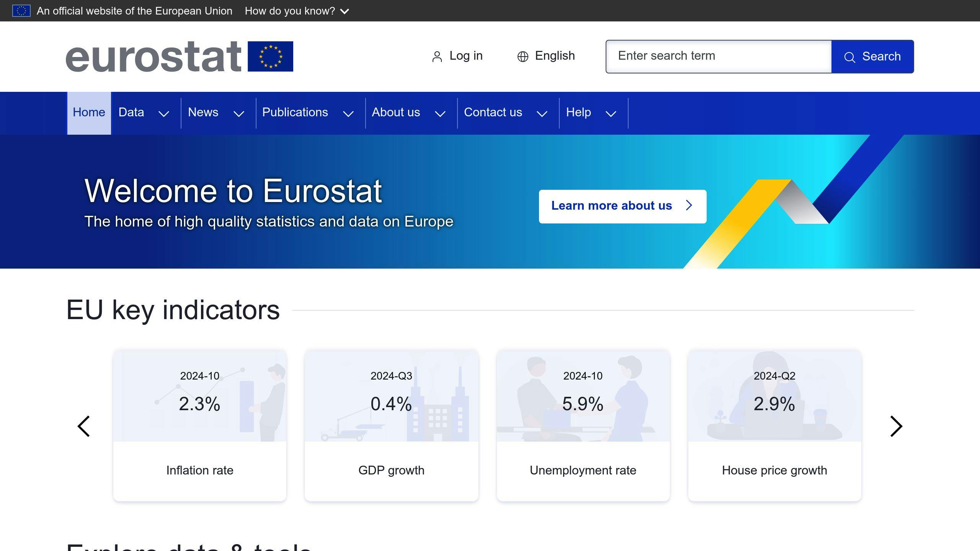Open the Publications menu item
Image resolution: width=980 pixels, height=551 pixels.
(295, 112)
